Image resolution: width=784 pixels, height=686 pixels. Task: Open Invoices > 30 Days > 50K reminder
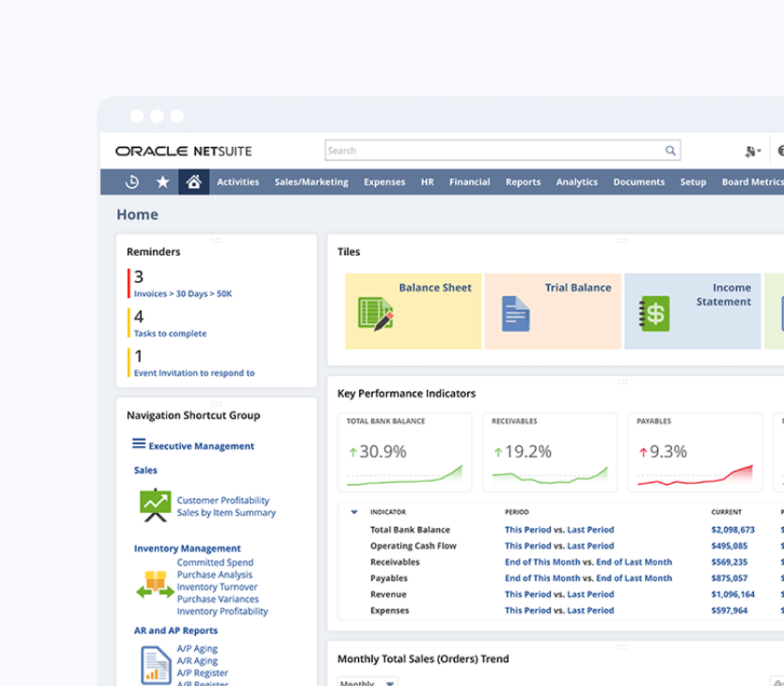coord(183,294)
